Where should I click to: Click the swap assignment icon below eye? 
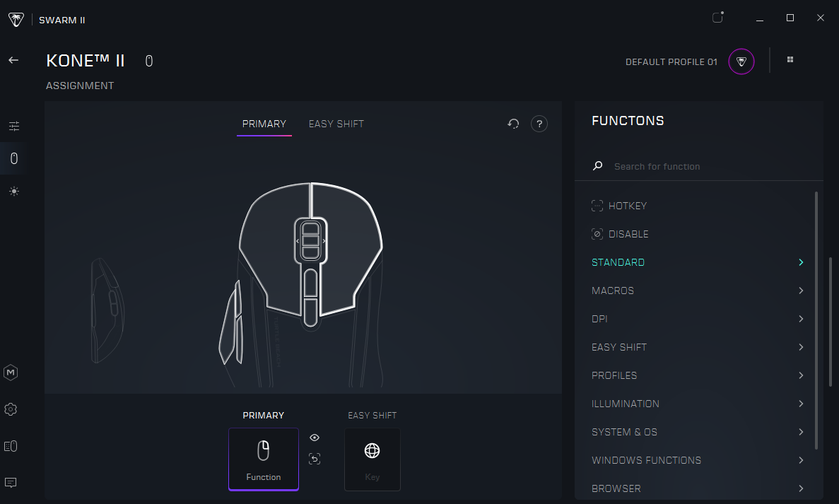click(315, 459)
